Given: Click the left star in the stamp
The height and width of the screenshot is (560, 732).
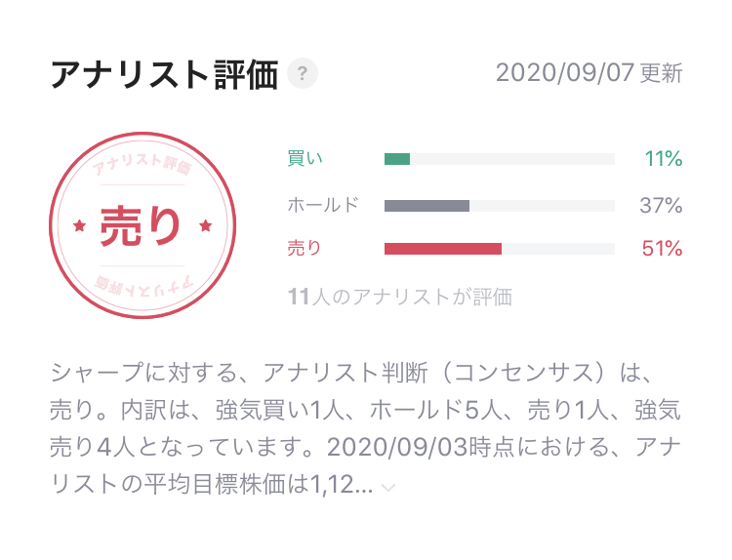Looking at the screenshot, I should [79, 226].
